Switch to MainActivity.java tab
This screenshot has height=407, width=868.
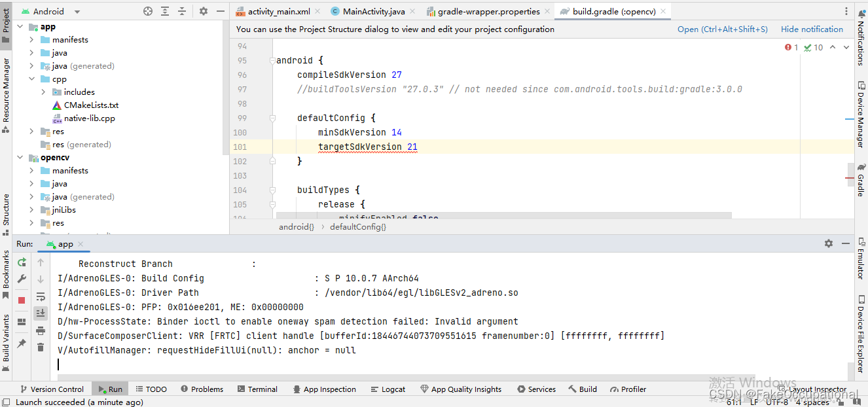pos(373,11)
